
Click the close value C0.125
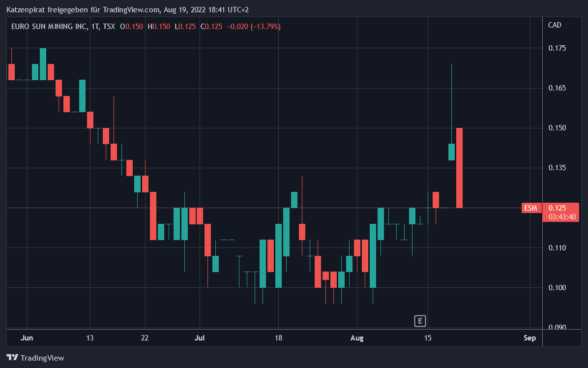coord(211,27)
